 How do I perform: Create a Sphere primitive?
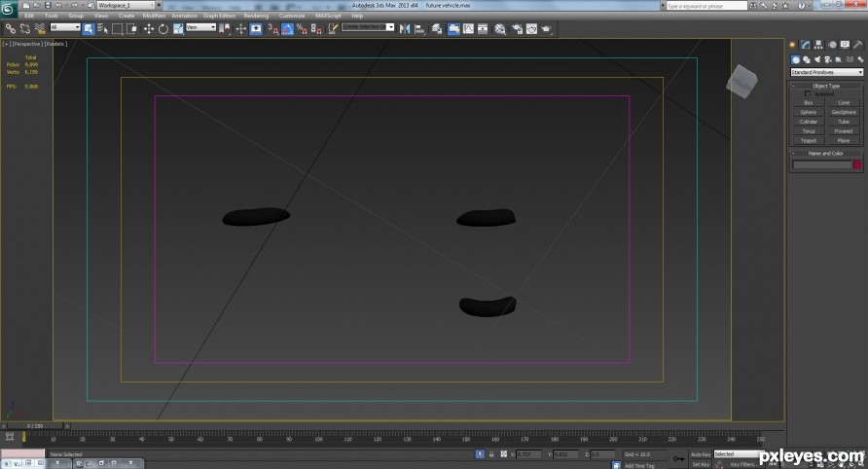pos(809,113)
